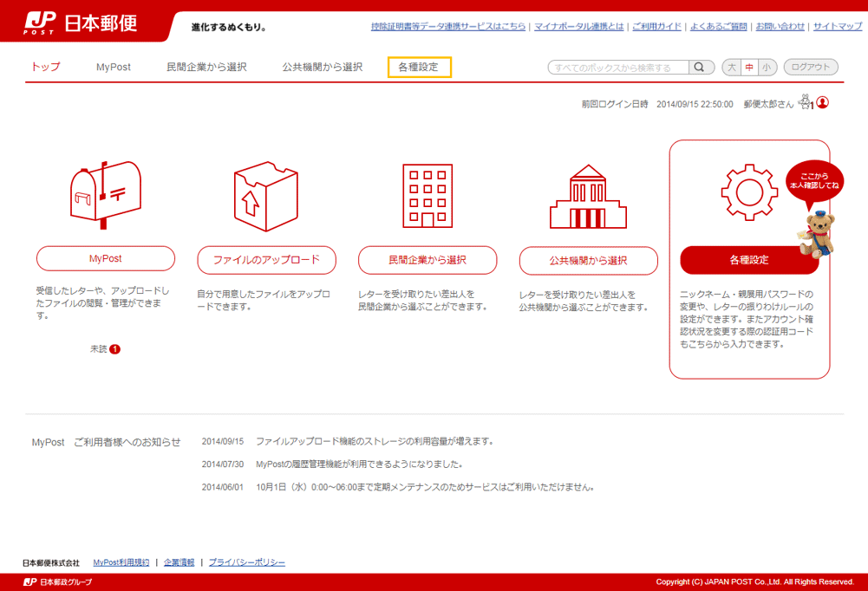Click the private company building icon
Image resolution: width=868 pixels, height=591 pixels.
(x=427, y=196)
